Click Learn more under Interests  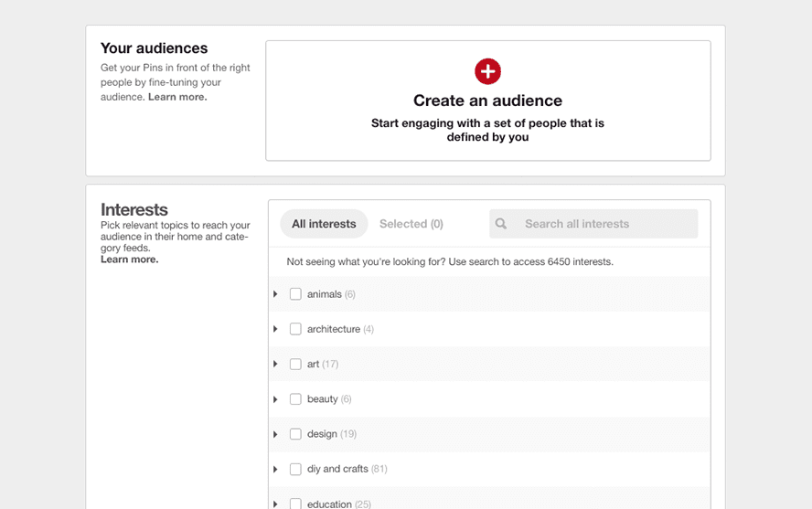coord(130,260)
